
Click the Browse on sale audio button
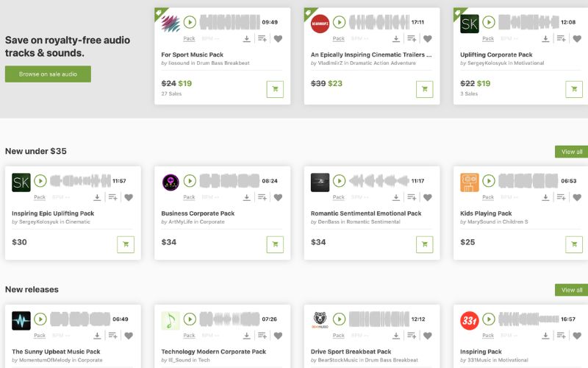pos(48,74)
